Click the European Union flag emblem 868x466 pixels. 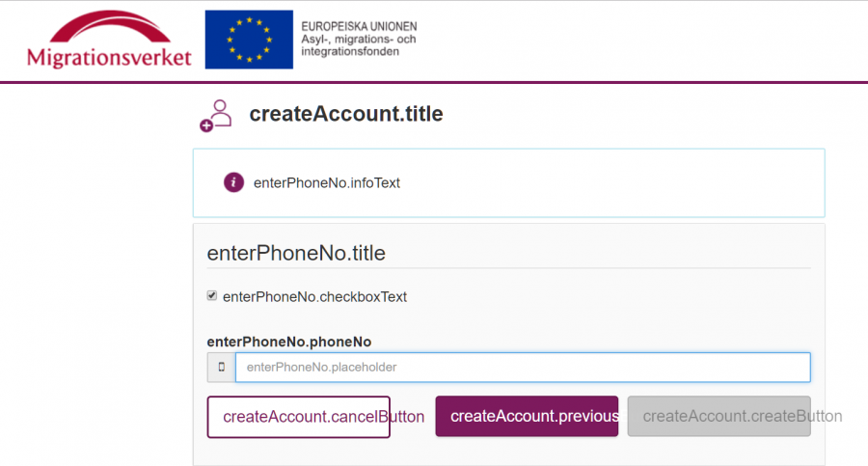click(x=249, y=40)
